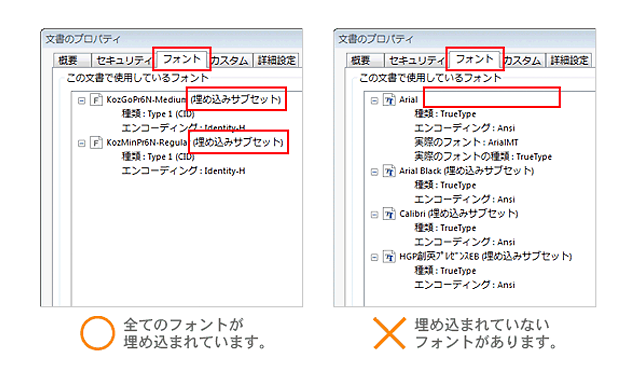Click TrueType icon next to Arial

tap(389, 100)
